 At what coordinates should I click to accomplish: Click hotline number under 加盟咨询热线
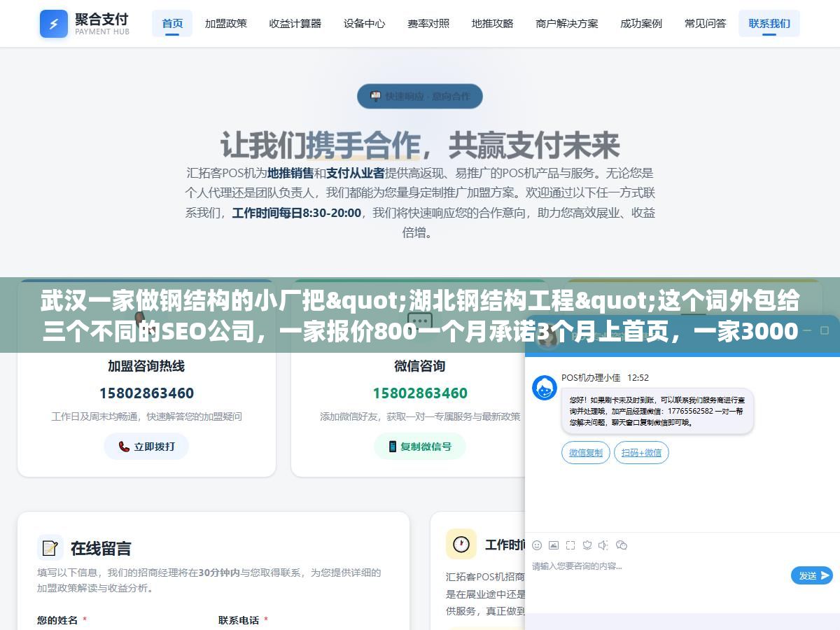coord(146,393)
